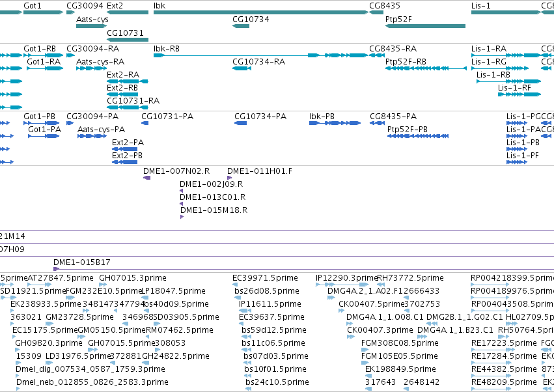
Task: Select the CG10731 gene bar
Action: point(128,40)
